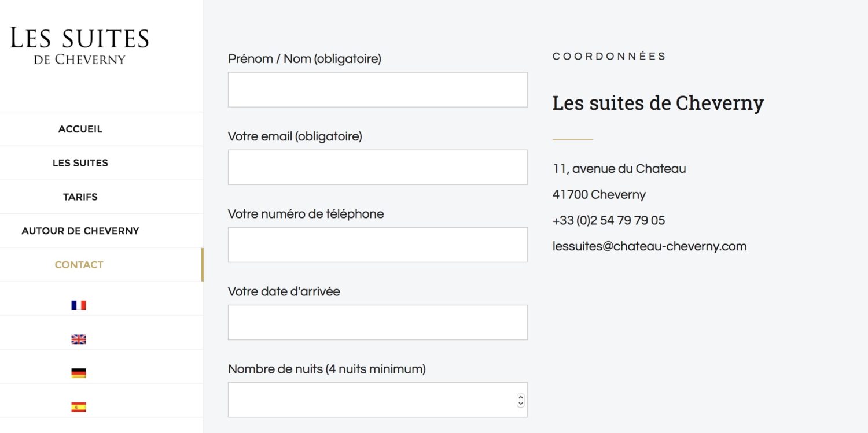868x433 pixels.
Task: Focus the Votre date d'arrivée field
Action: [378, 322]
